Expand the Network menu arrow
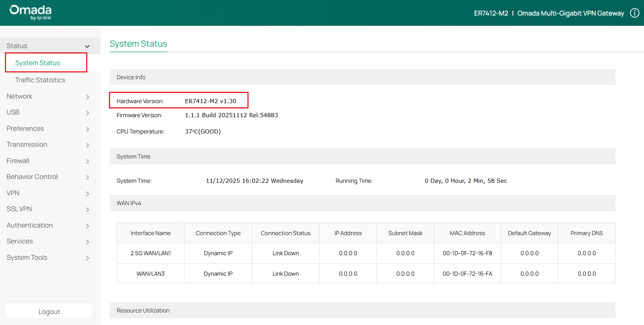Viewport: 644px width, 325px height. (x=88, y=97)
